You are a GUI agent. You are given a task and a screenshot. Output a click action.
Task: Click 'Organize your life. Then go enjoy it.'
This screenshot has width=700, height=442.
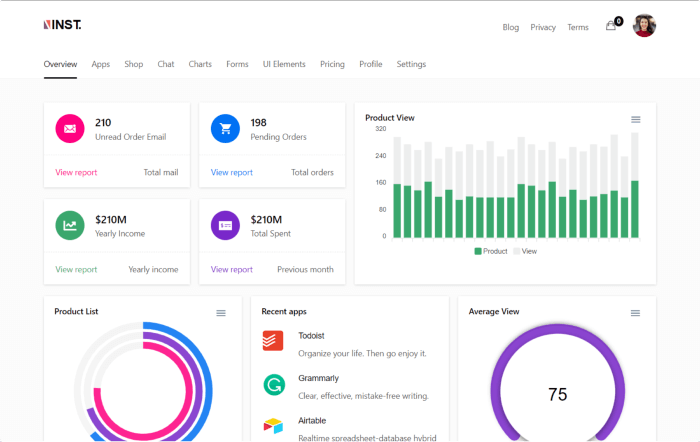point(362,354)
